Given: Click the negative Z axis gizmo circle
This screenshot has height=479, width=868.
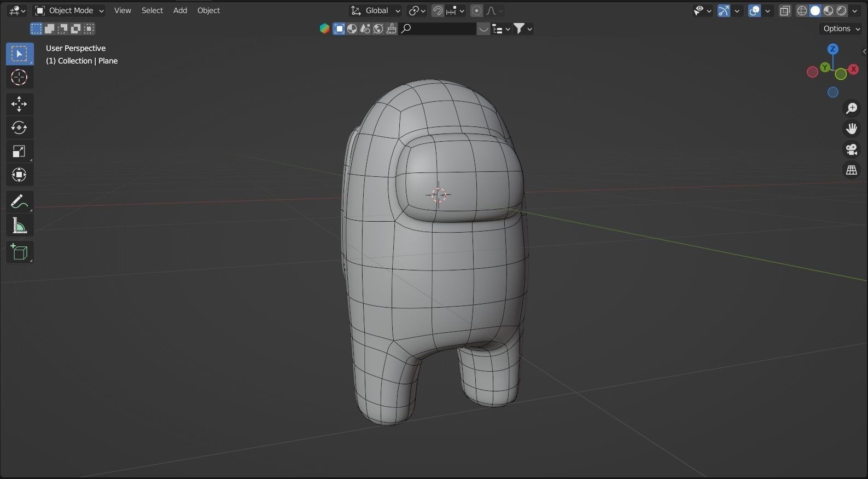Looking at the screenshot, I should 833,93.
